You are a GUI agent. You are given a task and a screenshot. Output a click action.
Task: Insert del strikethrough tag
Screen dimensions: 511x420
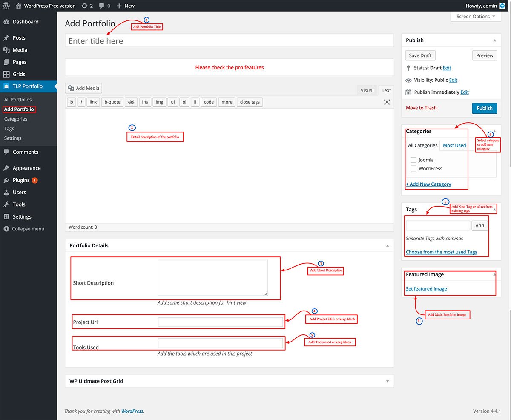pyautogui.click(x=131, y=102)
